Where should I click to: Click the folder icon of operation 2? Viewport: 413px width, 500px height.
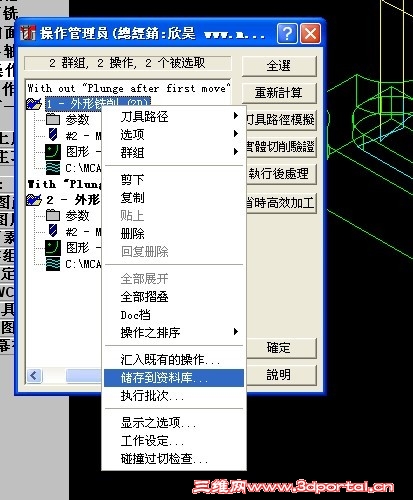(34, 200)
